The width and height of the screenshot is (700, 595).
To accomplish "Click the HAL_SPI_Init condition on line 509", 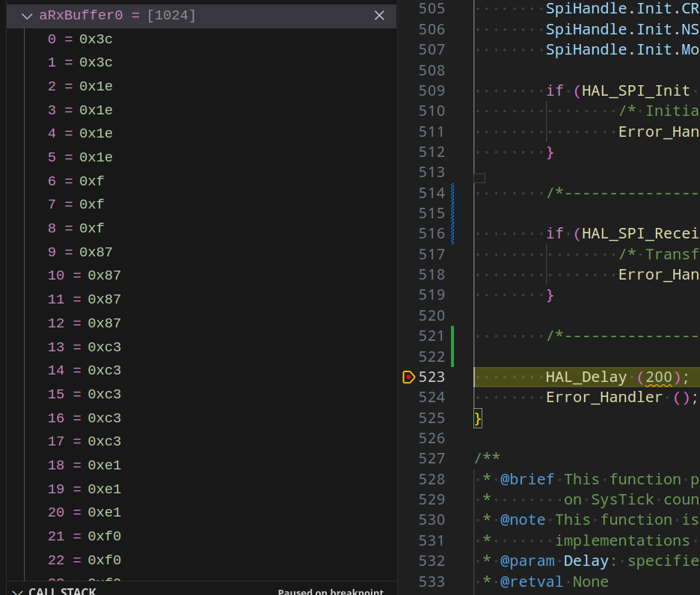I will 636,90.
